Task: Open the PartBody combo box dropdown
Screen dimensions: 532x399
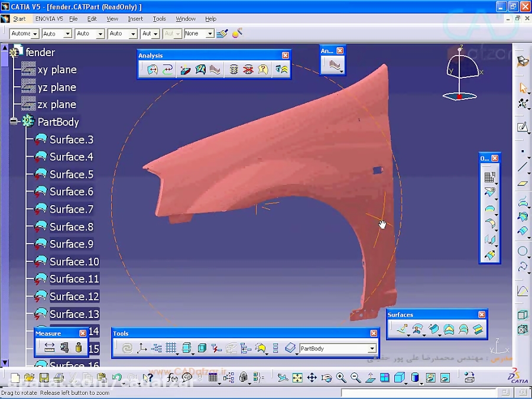Action: pyautogui.click(x=372, y=348)
